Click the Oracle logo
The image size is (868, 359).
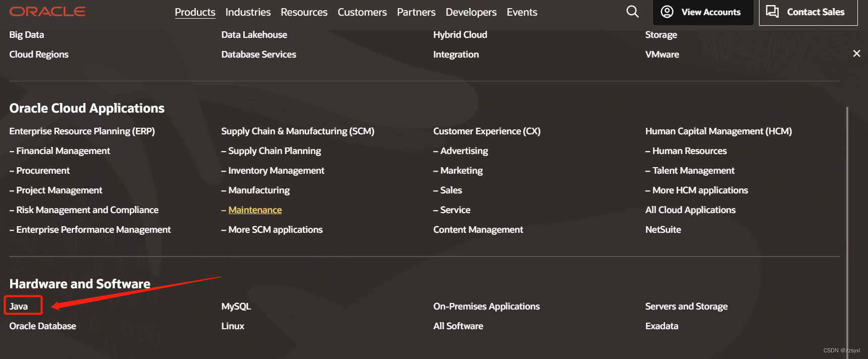(x=47, y=11)
